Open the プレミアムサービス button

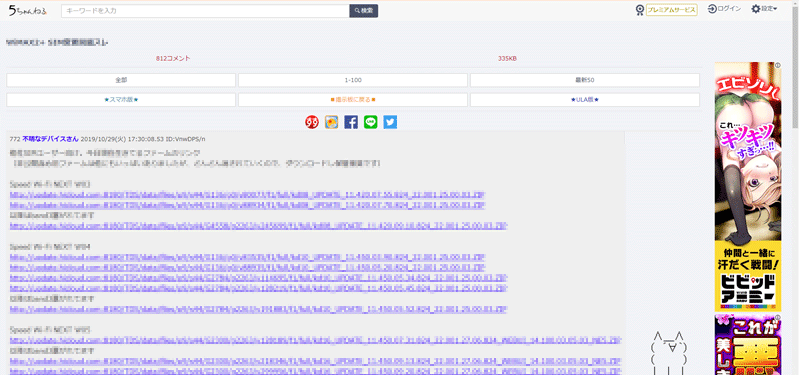(671, 10)
